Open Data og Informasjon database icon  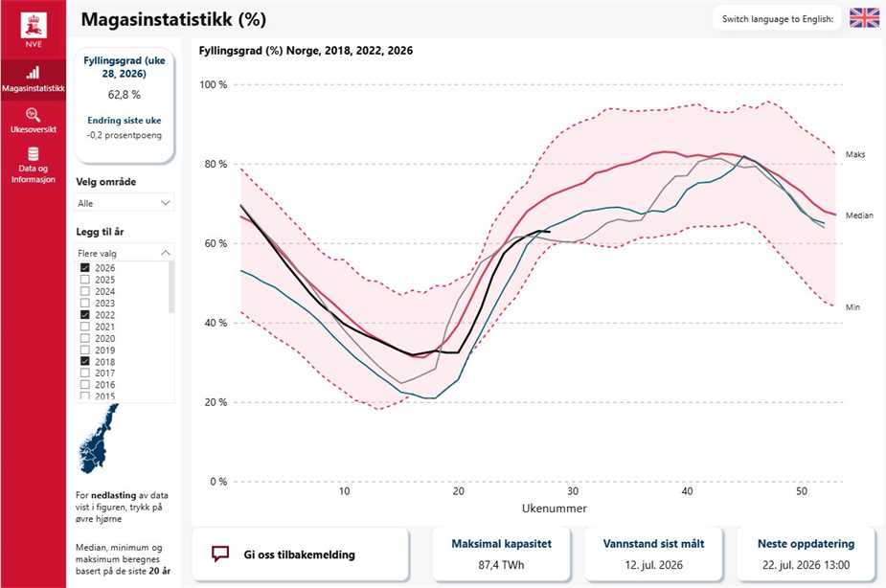point(34,153)
